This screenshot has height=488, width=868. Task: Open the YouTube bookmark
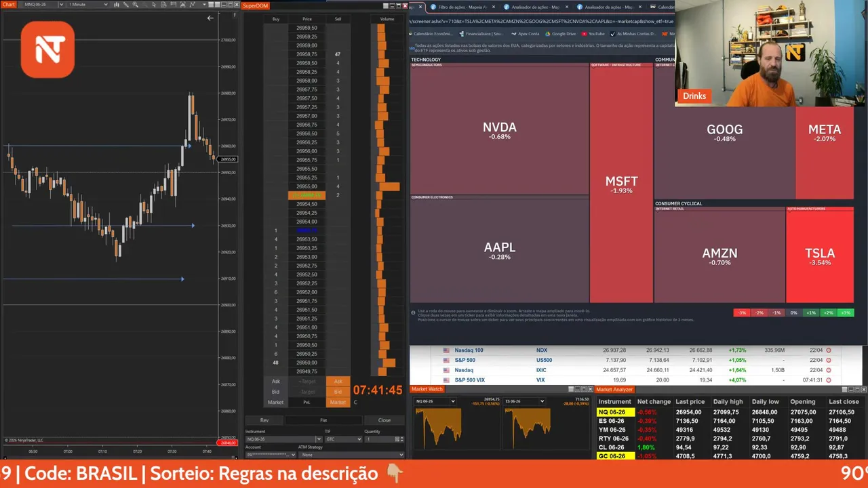[x=593, y=33]
